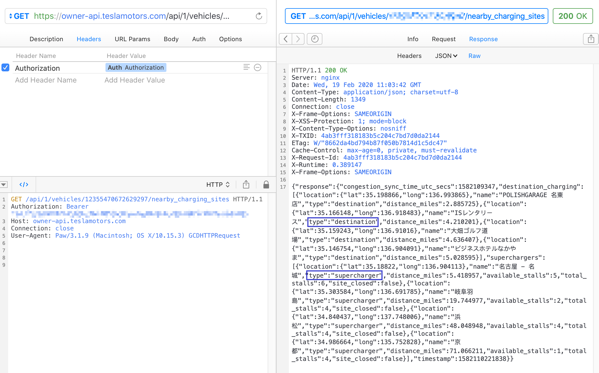Open the GET method selector
This screenshot has height=373, width=599.
pyautogui.click(x=19, y=16)
